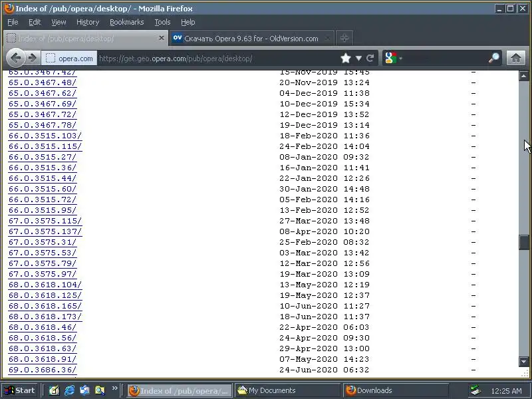Click inside the Google search box
This screenshot has width=532, height=399.
[444, 58]
